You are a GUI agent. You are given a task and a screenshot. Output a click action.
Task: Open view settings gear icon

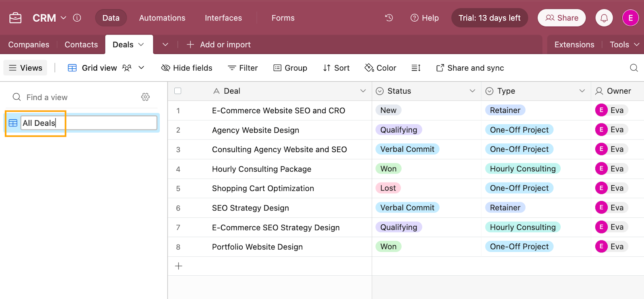point(145,97)
